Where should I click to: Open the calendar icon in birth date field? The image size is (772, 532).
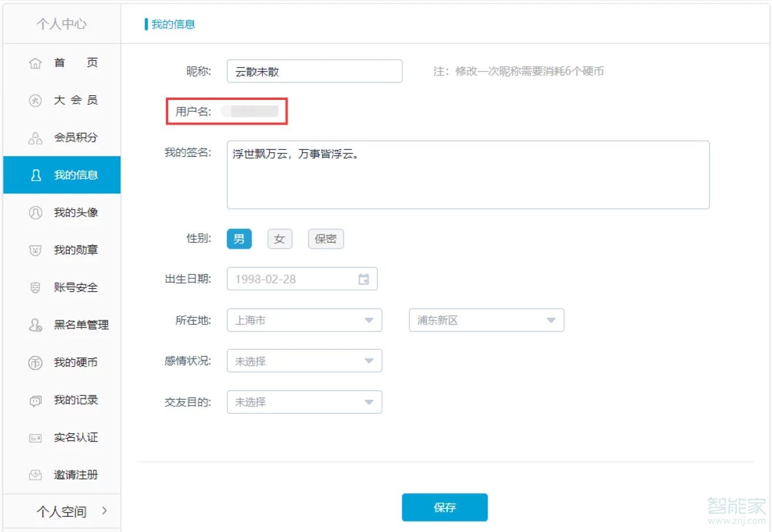click(x=364, y=279)
